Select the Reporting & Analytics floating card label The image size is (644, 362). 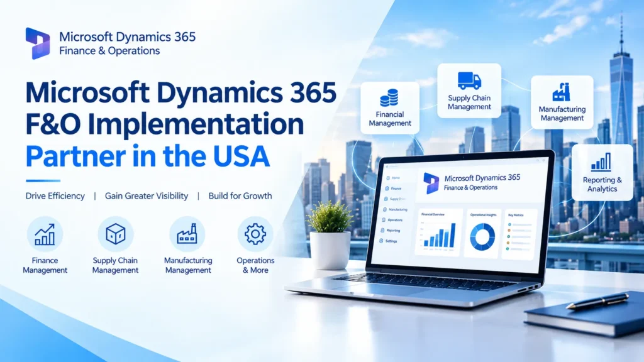[602, 184]
